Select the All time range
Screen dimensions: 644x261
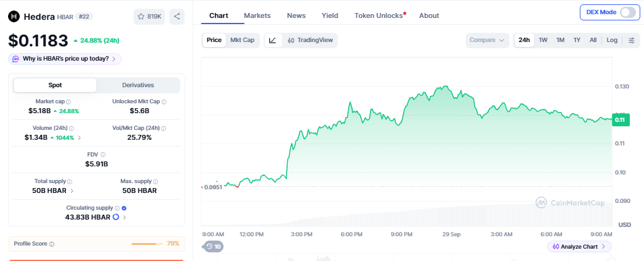click(x=593, y=40)
